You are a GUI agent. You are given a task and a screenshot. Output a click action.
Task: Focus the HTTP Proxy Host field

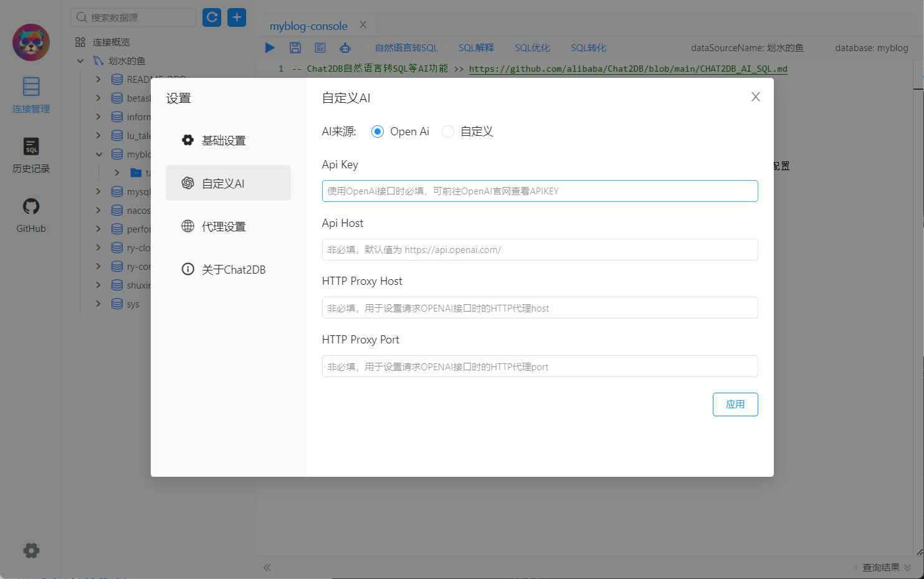(x=540, y=308)
